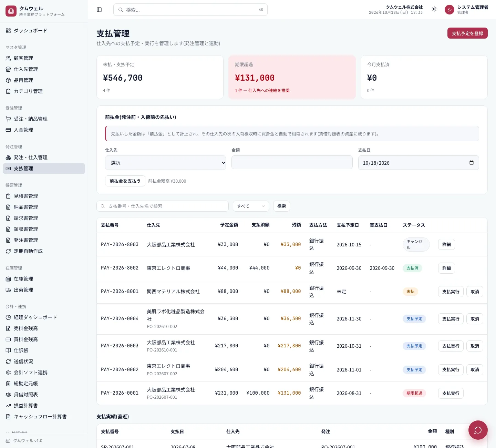
Task: Click order number PO-202610-002
Action: pyautogui.click(x=162, y=326)
